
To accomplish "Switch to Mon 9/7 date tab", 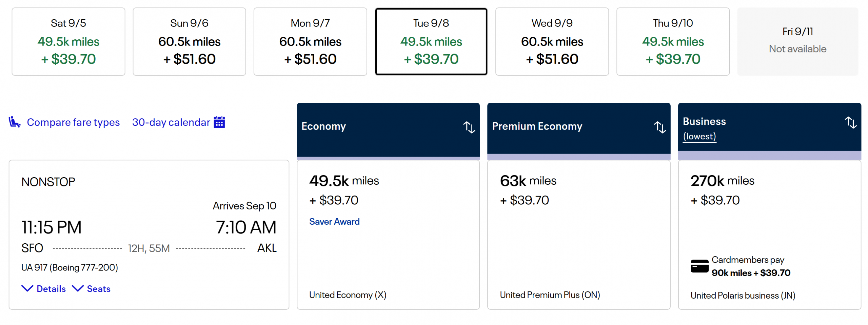I will coord(310,41).
